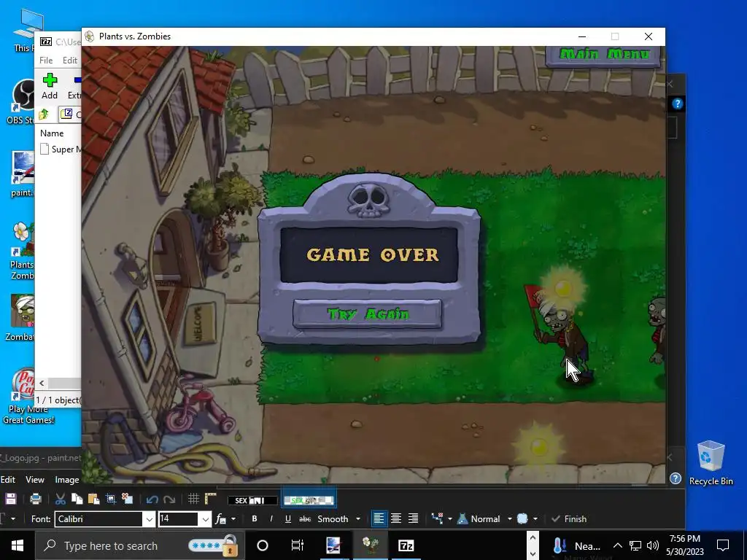
Task: Click Finish in paint.net text toolbar
Action: point(569,519)
